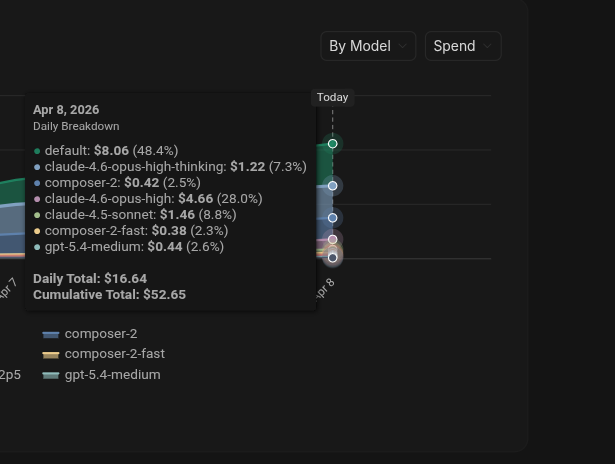
Task: Click the "Apr 8" x-axis label
Action: pyautogui.click(x=324, y=288)
